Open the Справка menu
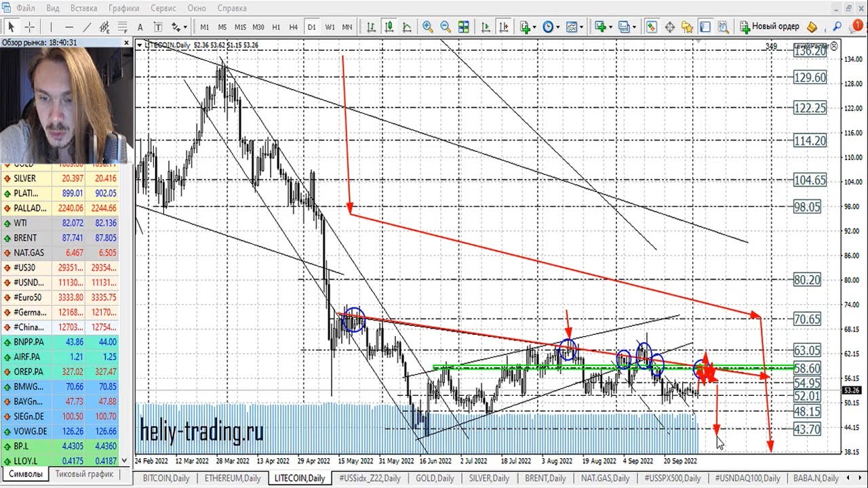 (232, 8)
